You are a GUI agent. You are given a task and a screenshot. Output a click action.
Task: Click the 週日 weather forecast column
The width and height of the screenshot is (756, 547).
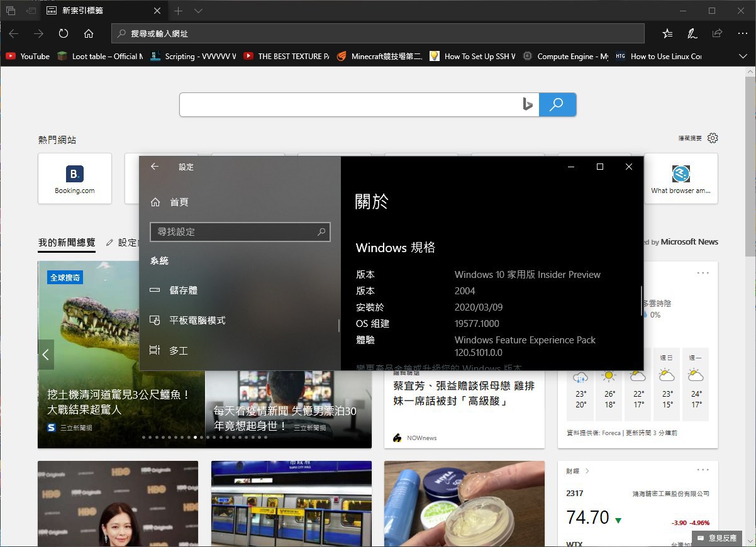pyautogui.click(x=667, y=384)
